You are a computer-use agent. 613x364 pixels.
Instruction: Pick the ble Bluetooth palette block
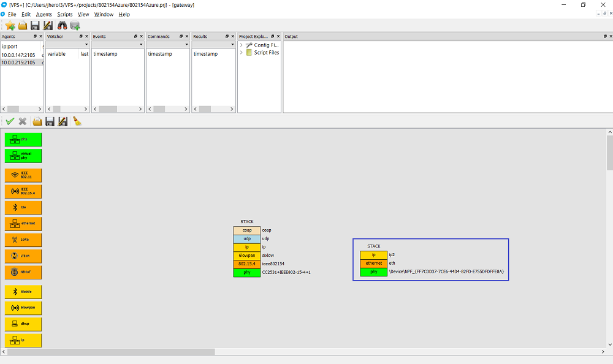23,208
